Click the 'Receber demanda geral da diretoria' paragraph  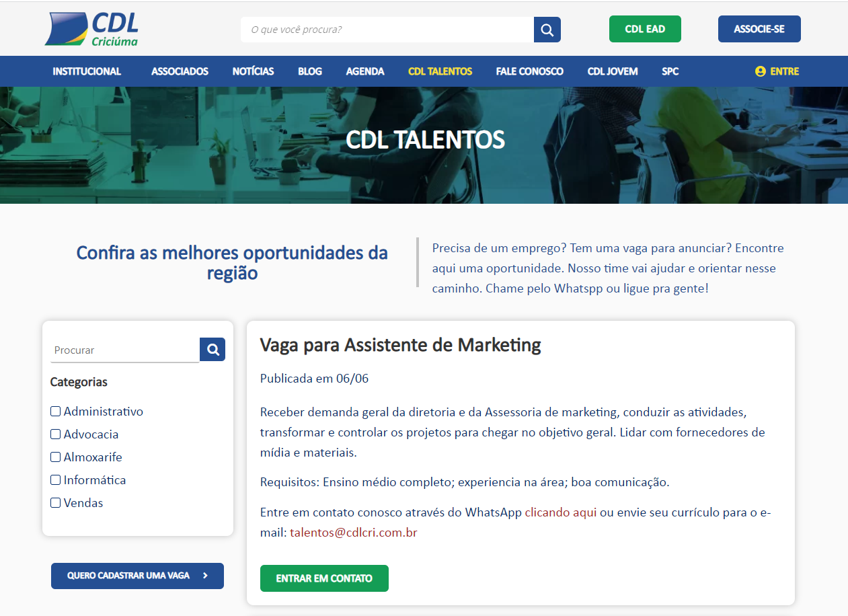[x=512, y=432]
